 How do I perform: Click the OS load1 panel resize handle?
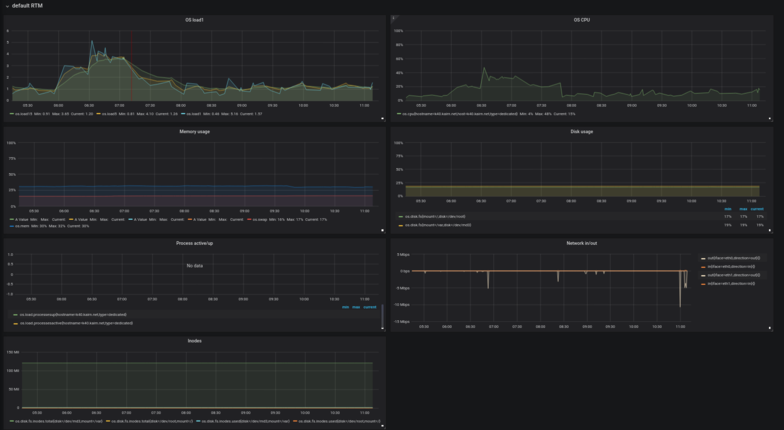[x=382, y=118]
